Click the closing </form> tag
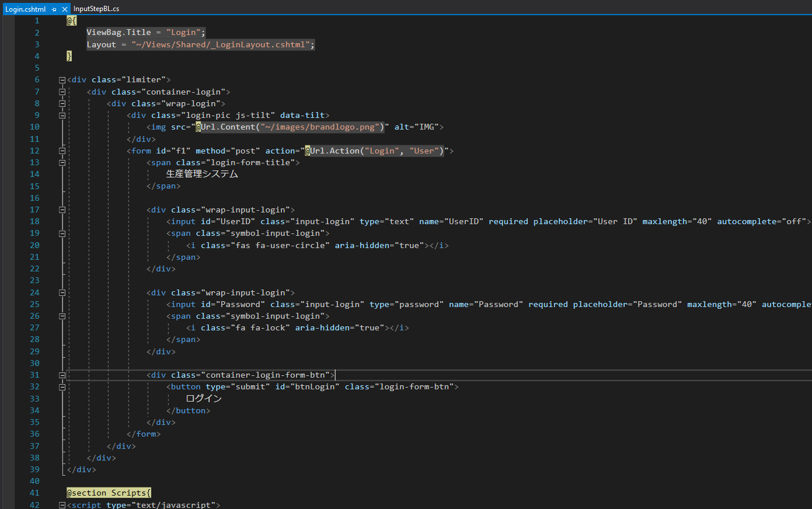Screen dimensions: 812x509 point(144,434)
